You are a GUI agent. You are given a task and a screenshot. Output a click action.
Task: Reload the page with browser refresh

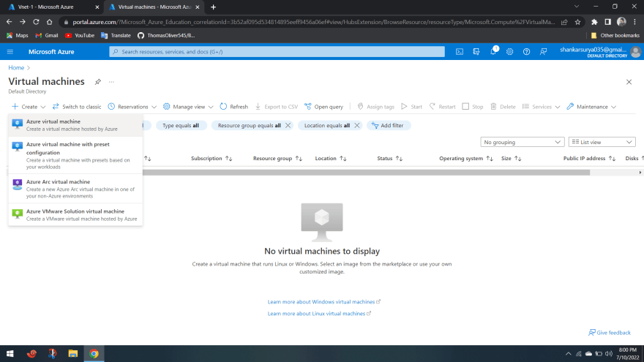point(36,22)
